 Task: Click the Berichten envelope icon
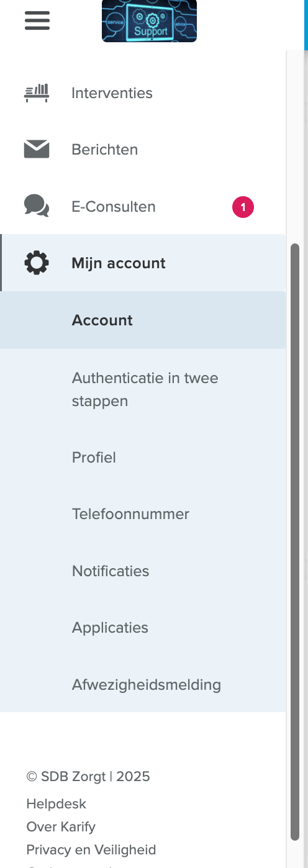coord(37,150)
